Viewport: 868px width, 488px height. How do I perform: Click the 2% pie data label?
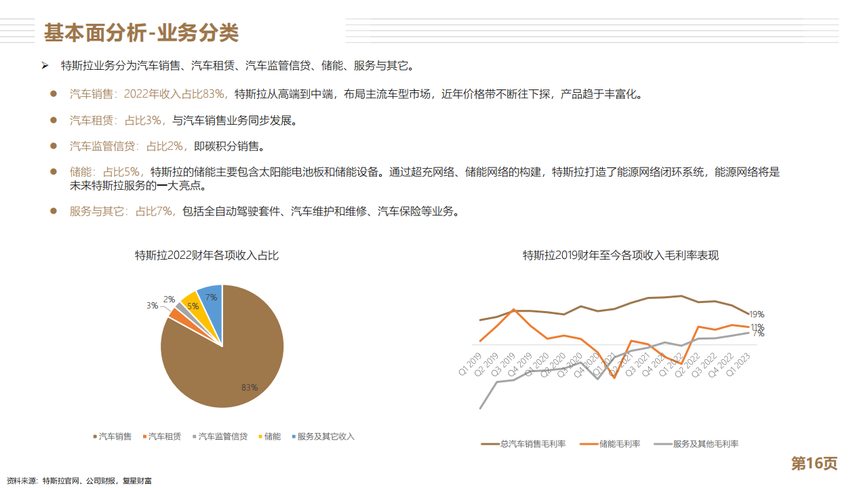point(169,299)
